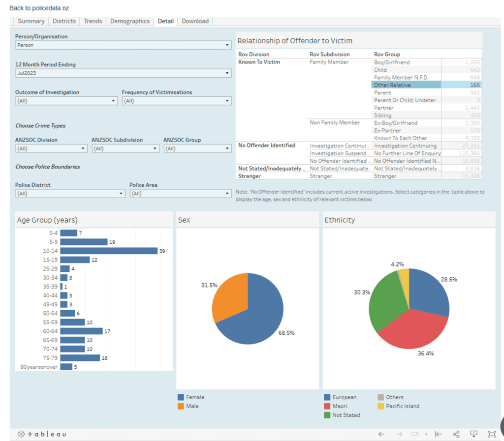Click the Redo forward arrow icon

pyautogui.click(x=399, y=434)
